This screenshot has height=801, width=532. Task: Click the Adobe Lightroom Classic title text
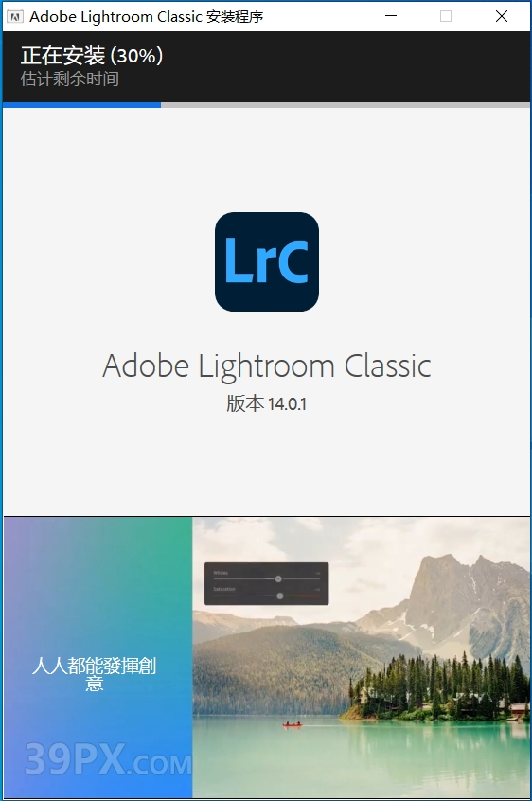click(267, 366)
